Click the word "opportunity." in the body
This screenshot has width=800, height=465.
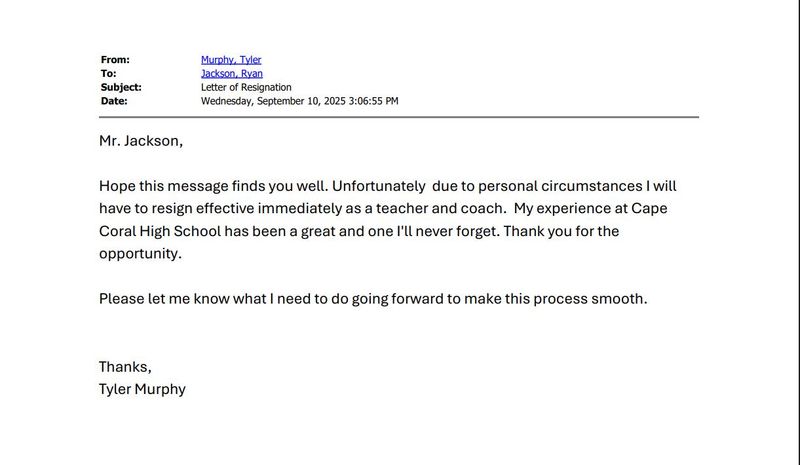tap(140, 253)
